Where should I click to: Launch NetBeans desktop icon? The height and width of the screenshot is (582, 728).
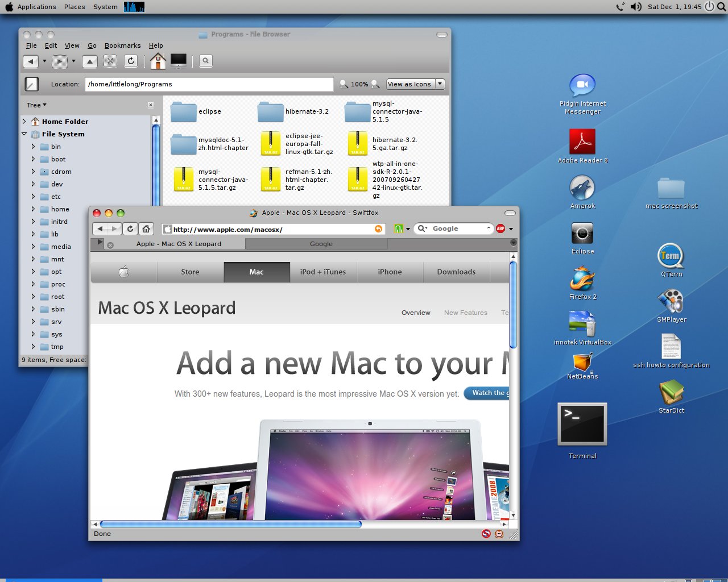point(582,362)
